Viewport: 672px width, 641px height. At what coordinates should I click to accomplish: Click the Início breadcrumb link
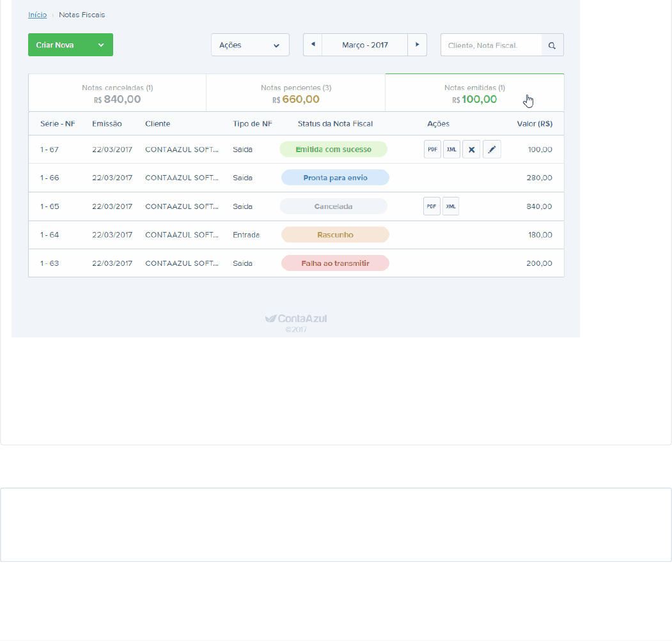pyautogui.click(x=37, y=15)
